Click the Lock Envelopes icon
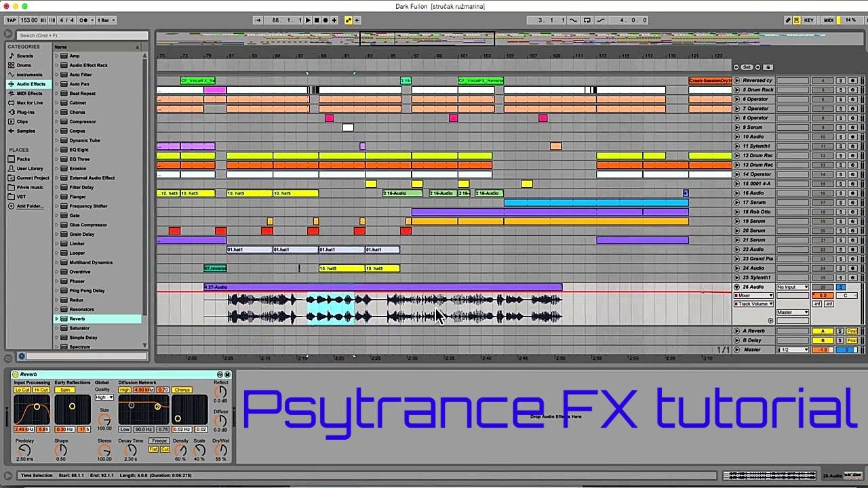868x488 pixels. [768, 67]
